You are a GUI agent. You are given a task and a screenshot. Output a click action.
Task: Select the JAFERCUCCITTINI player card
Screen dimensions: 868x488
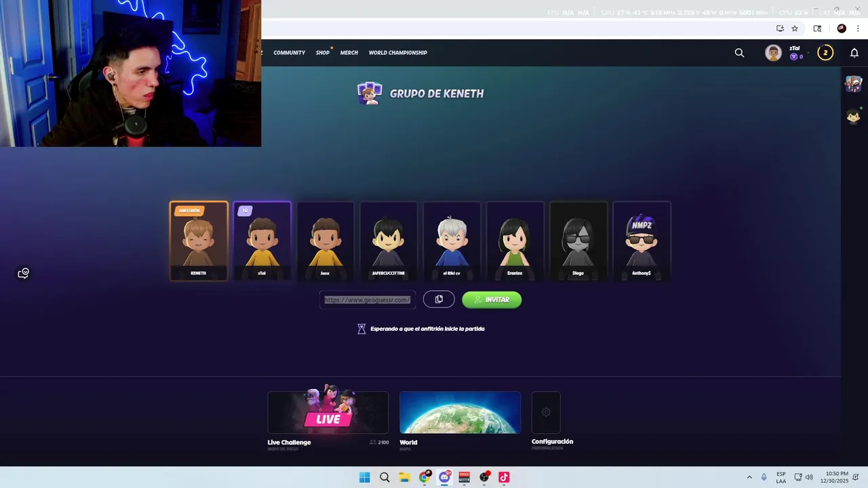pyautogui.click(x=389, y=241)
